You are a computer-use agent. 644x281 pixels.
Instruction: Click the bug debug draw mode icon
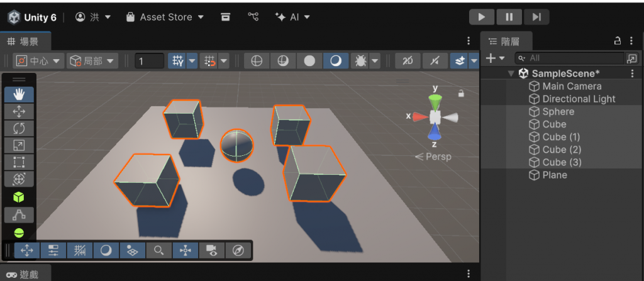tap(360, 61)
